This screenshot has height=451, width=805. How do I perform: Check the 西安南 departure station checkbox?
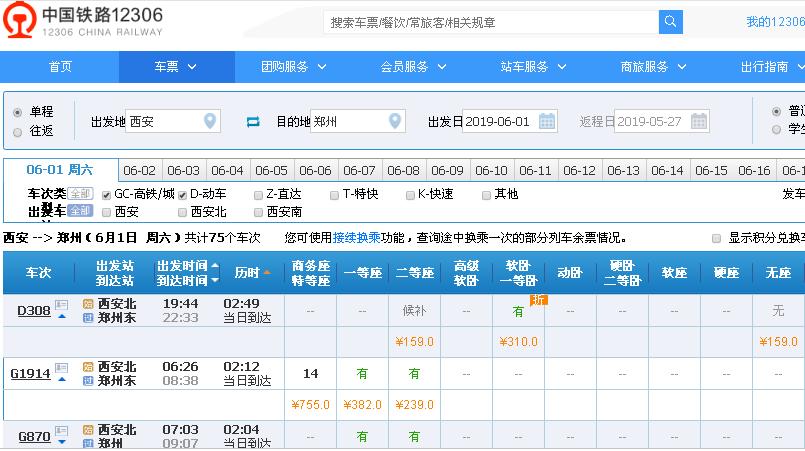click(258, 212)
